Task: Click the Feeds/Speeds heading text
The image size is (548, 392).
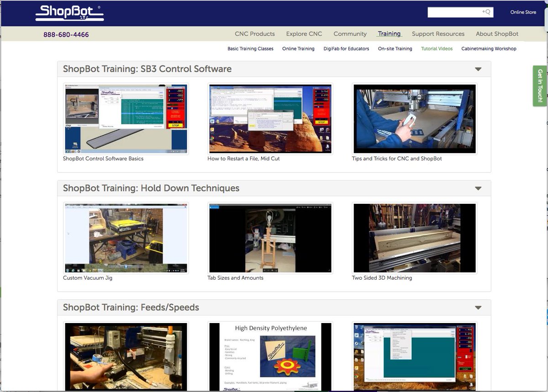Action: pyautogui.click(x=131, y=307)
